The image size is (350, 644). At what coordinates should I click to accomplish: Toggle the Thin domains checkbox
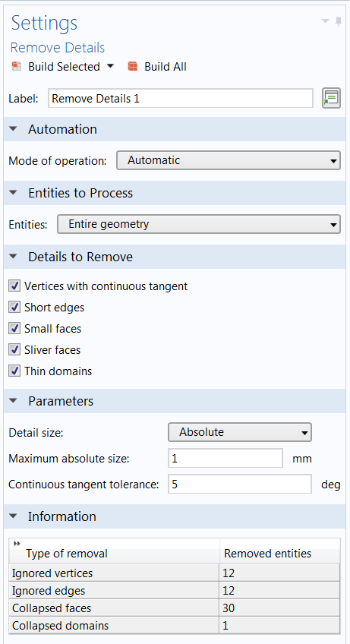14,371
